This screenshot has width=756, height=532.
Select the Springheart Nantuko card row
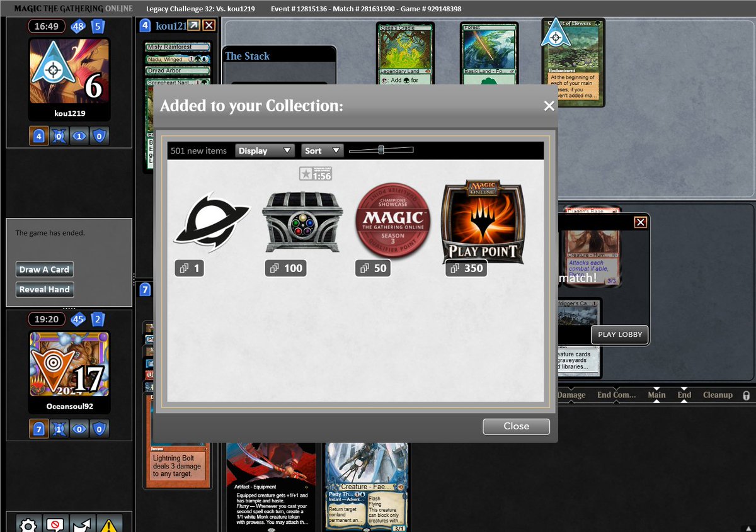178,82
